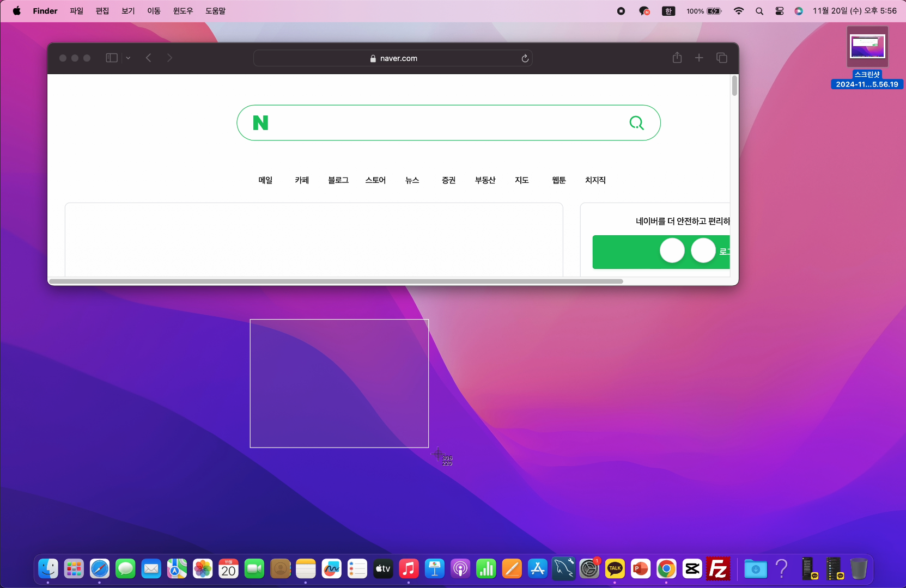The width and height of the screenshot is (906, 588).
Task: Open the 치지직 link on Naver
Action: click(595, 180)
